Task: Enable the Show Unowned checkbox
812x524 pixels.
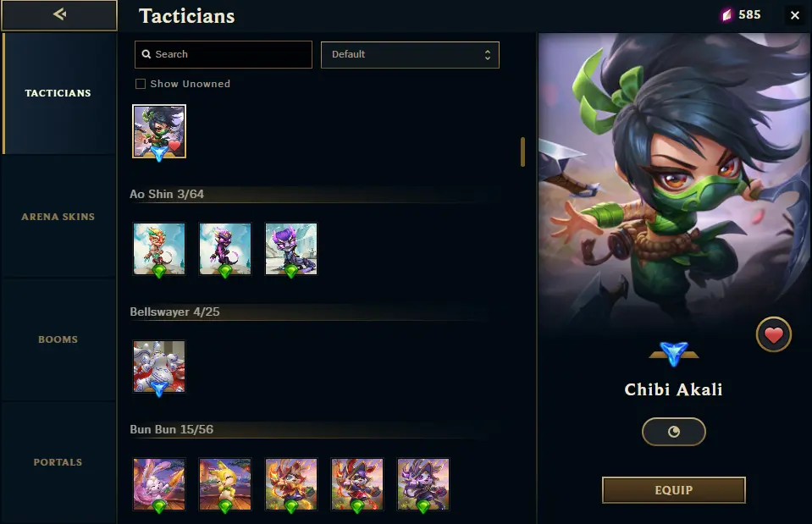Action: (141, 84)
